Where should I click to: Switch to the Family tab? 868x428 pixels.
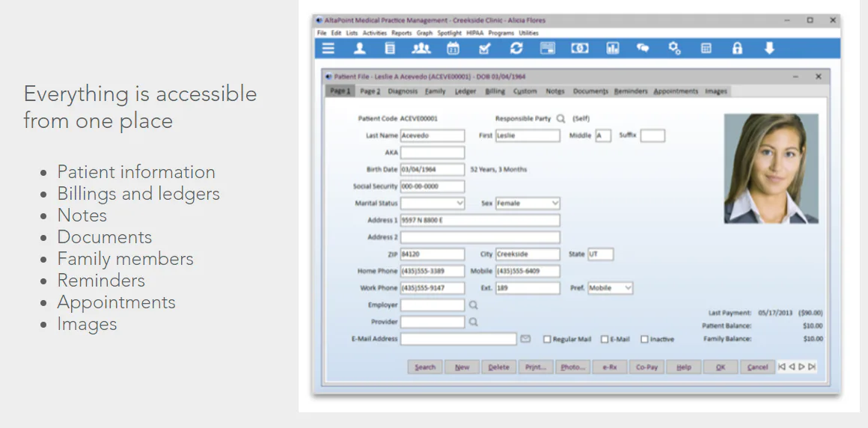[x=435, y=91]
